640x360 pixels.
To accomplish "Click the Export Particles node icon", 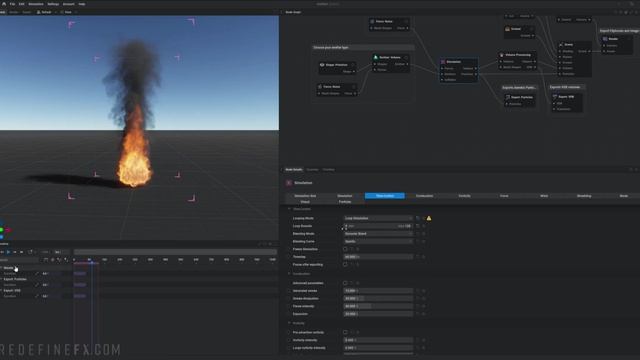I will (508, 97).
